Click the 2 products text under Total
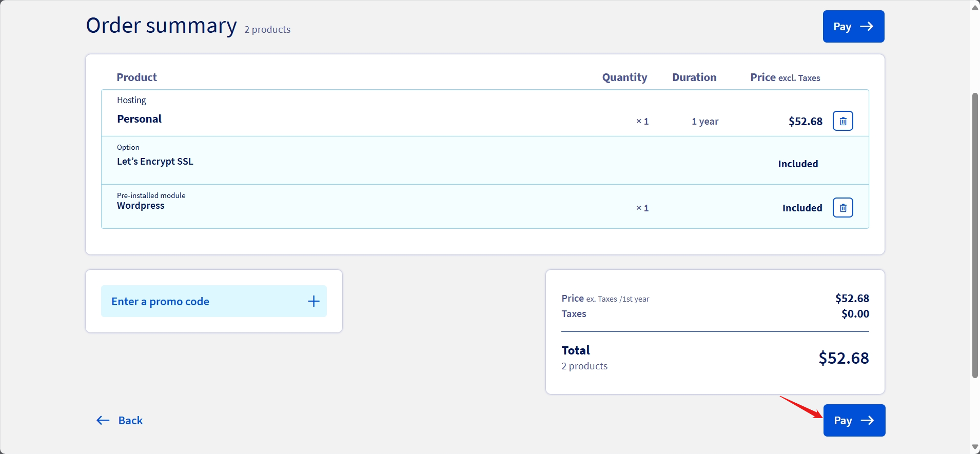This screenshot has width=980, height=454. [584, 366]
